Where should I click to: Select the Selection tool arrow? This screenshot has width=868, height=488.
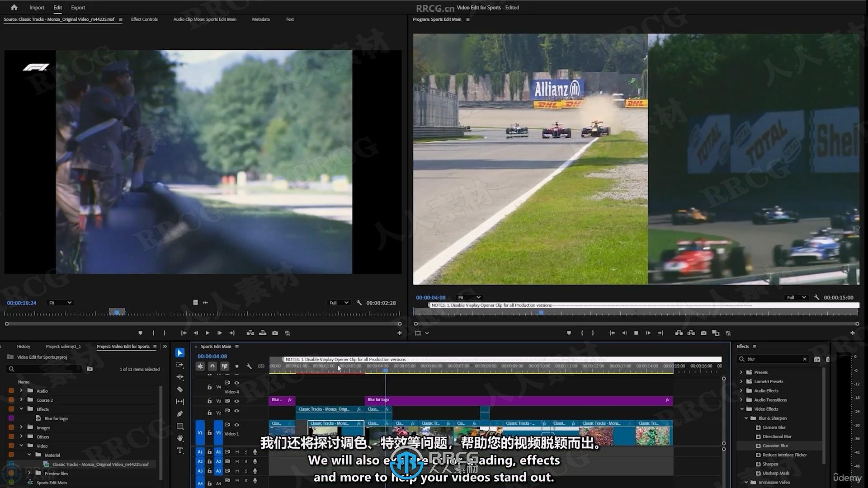(180, 352)
